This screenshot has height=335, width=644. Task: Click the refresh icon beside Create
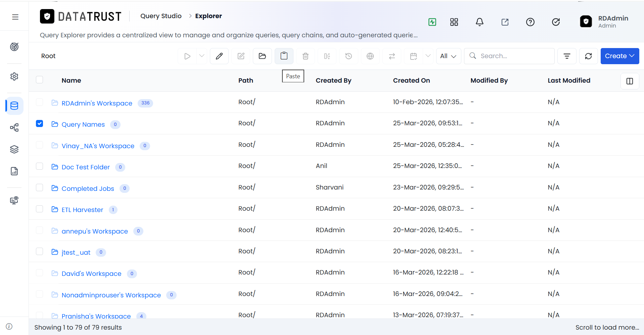coord(588,56)
